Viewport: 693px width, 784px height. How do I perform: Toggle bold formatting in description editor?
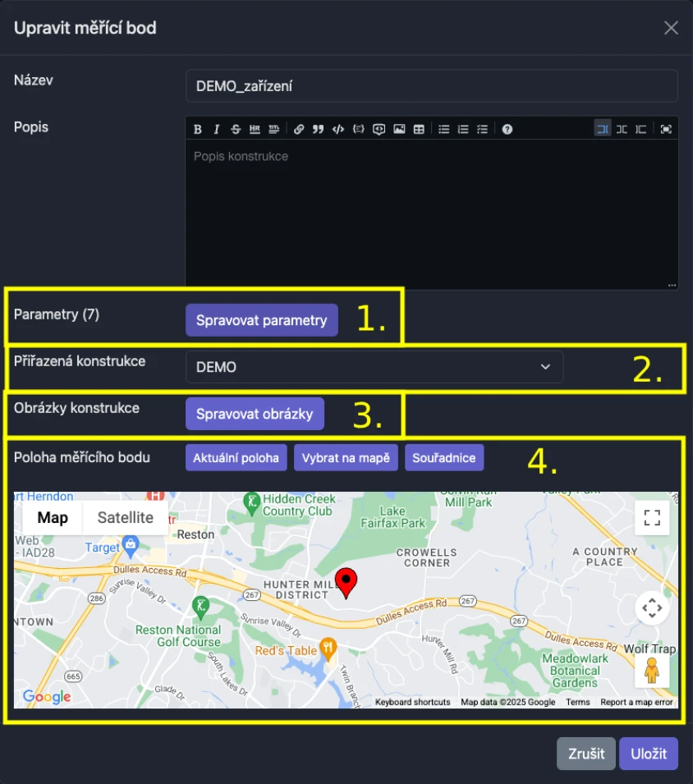pos(198,129)
